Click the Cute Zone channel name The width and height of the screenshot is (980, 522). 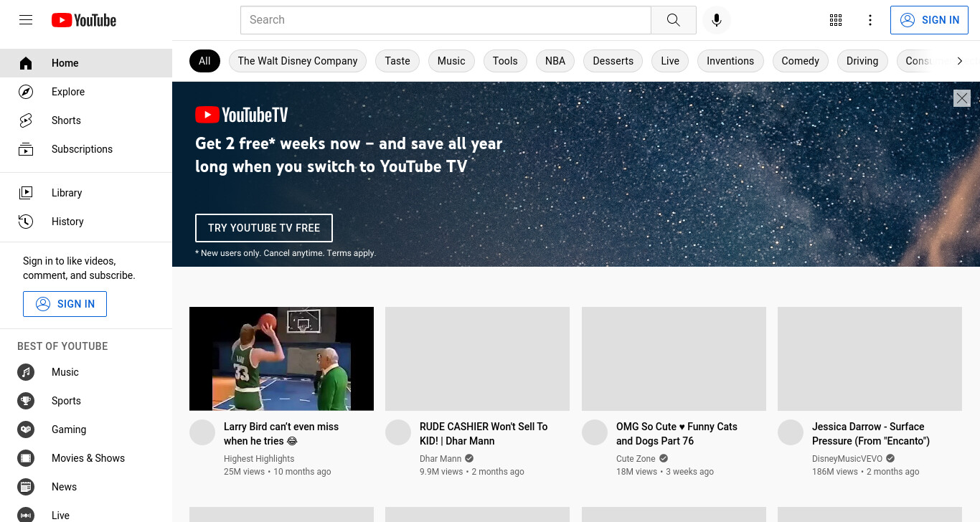coord(636,459)
